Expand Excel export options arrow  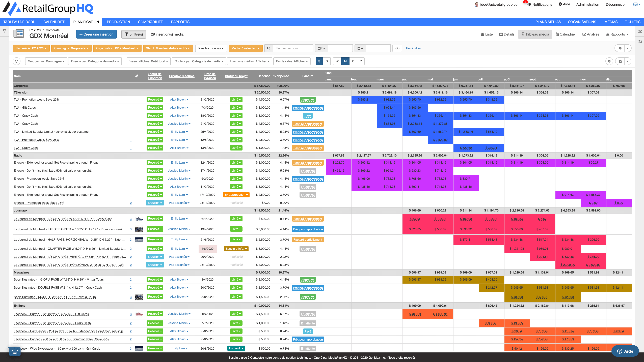[x=628, y=61]
